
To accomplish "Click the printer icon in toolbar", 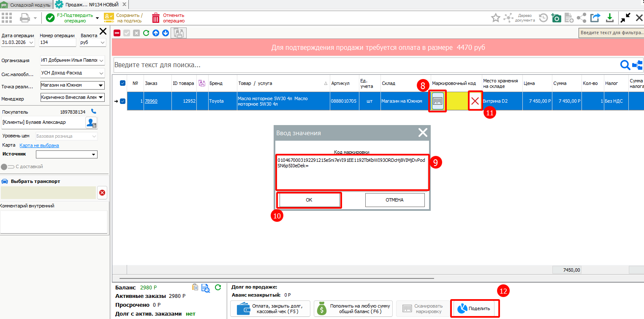I will pyautogui.click(x=25, y=18).
